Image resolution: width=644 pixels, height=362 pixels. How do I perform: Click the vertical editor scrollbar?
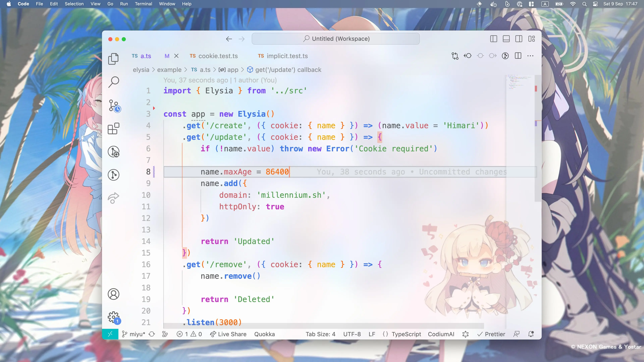click(x=538, y=138)
